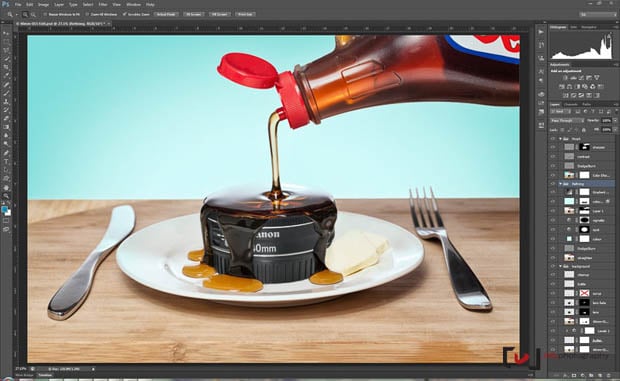
Task: Click the Zoom tool in left toolbar
Action: 6,196
